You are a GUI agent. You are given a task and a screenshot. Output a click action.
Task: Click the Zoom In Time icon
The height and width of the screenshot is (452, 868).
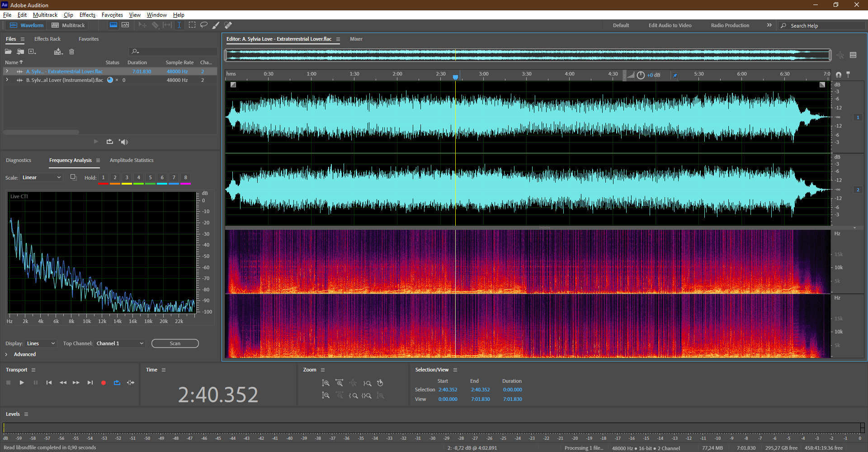click(340, 383)
